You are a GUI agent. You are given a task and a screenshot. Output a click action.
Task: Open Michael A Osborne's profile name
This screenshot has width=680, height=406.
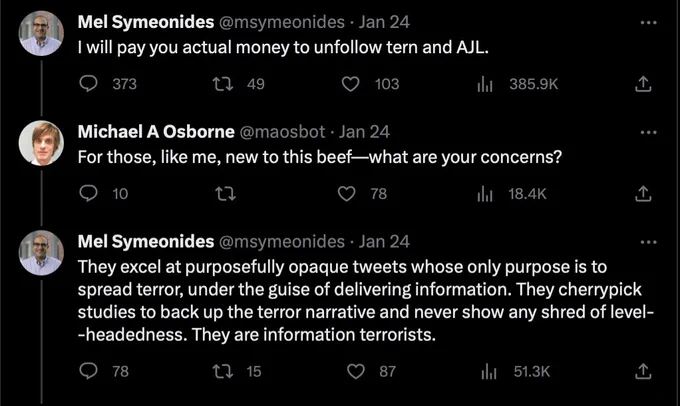coord(156,132)
